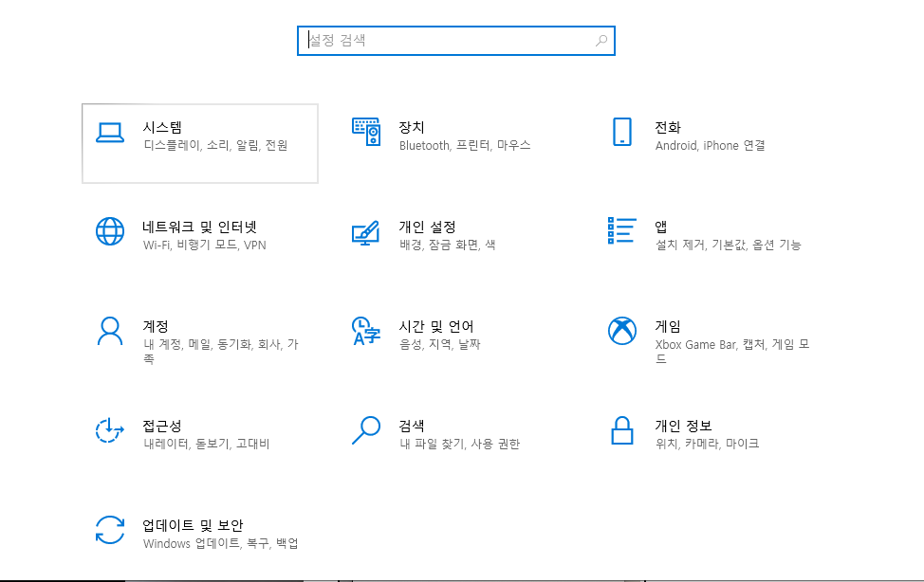Open the 전화 title text
Viewport: 924px width, 582px height.
668,127
